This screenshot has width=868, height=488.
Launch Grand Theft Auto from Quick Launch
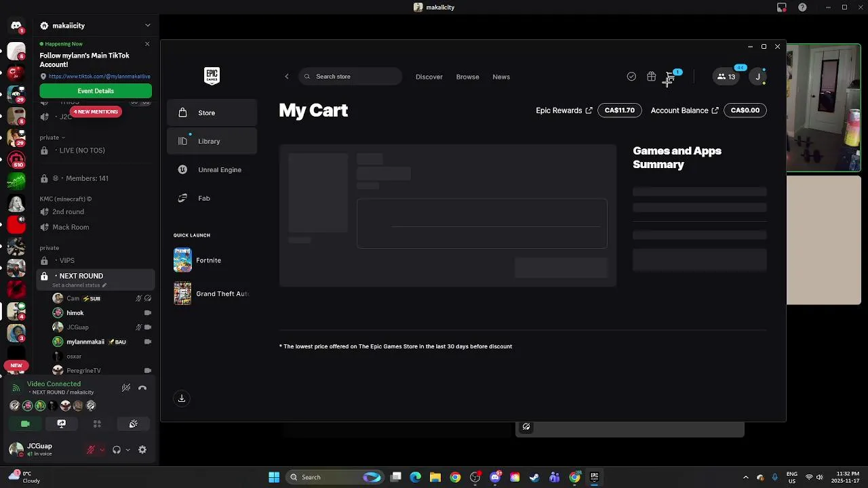[212, 293]
